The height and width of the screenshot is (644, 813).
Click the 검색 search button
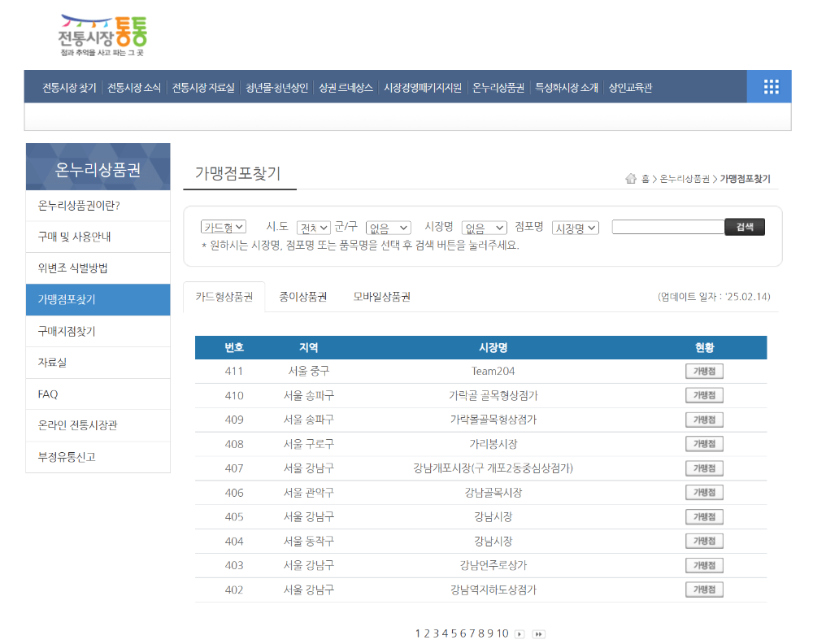tap(744, 226)
